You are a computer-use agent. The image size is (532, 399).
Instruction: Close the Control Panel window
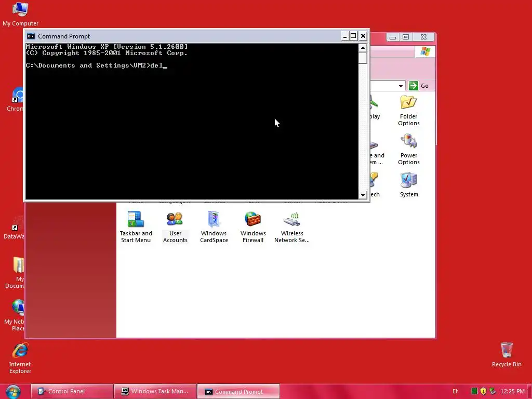click(x=423, y=37)
